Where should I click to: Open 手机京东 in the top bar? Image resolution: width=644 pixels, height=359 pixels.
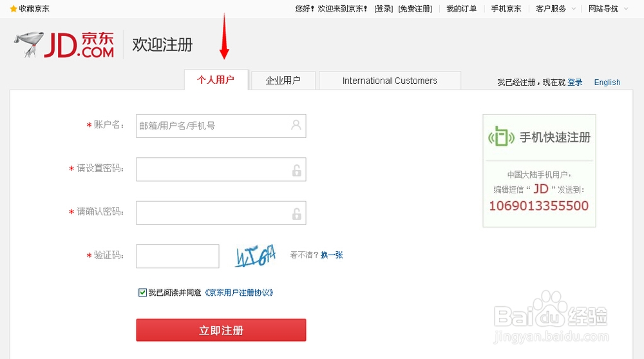click(x=506, y=8)
